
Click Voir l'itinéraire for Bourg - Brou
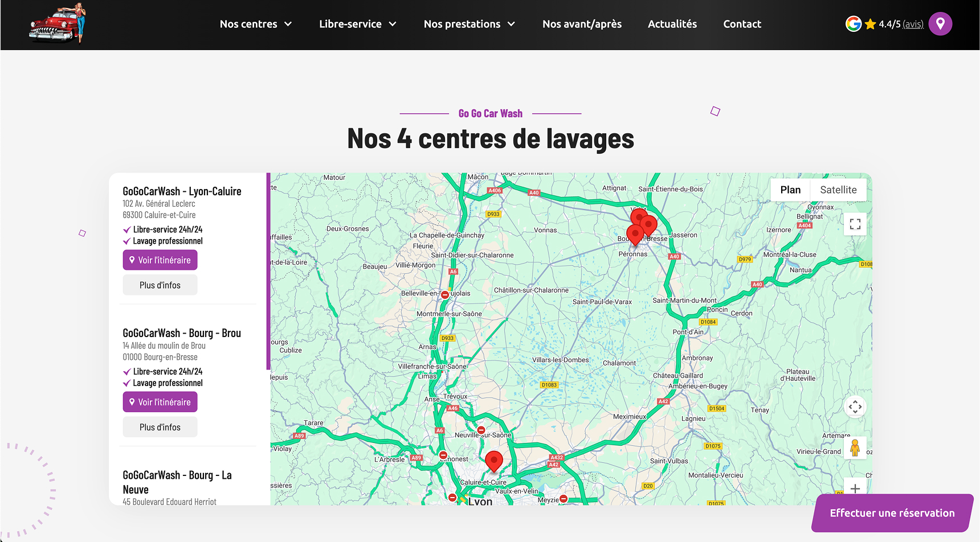click(x=160, y=402)
